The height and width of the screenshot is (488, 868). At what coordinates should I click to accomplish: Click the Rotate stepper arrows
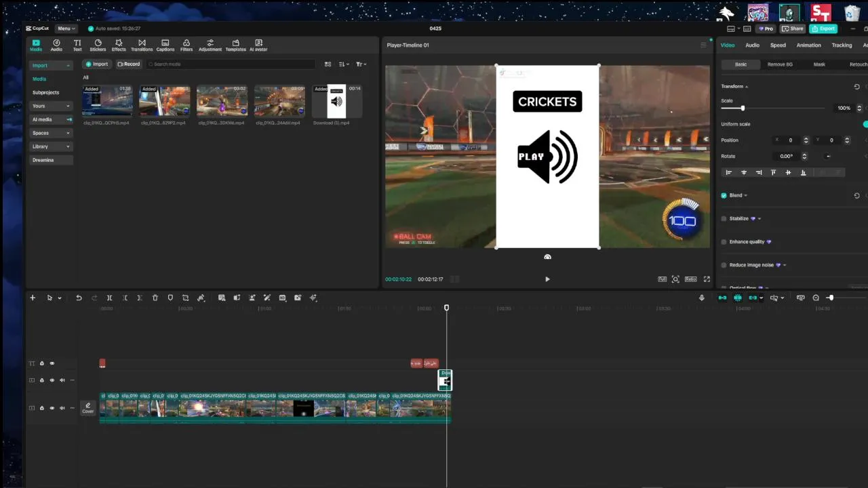pos(804,157)
